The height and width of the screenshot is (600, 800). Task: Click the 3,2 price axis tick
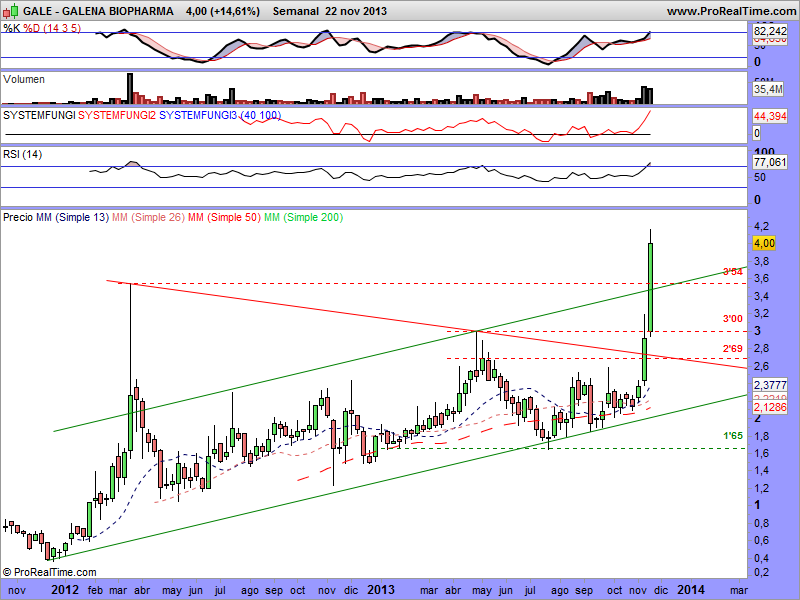point(761,313)
